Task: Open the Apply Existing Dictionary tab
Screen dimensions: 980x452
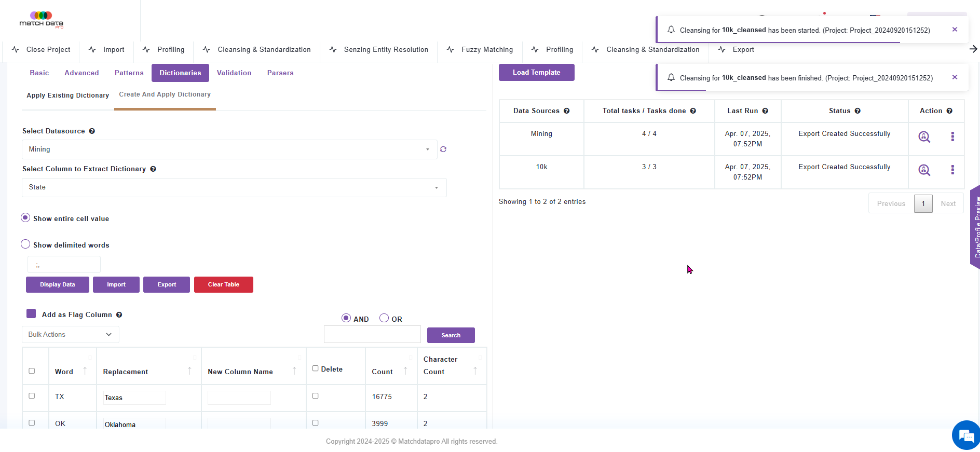Action: click(68, 95)
